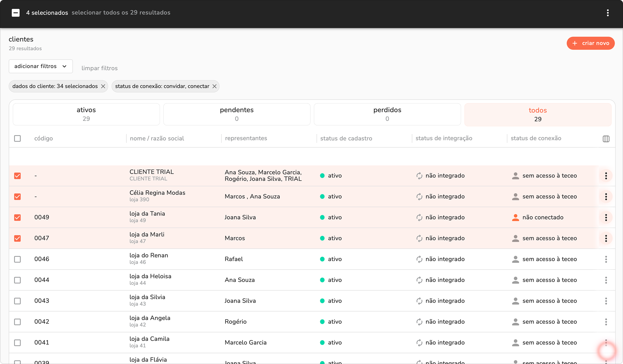Toggle the select-all checkbox in table header

pos(18,138)
